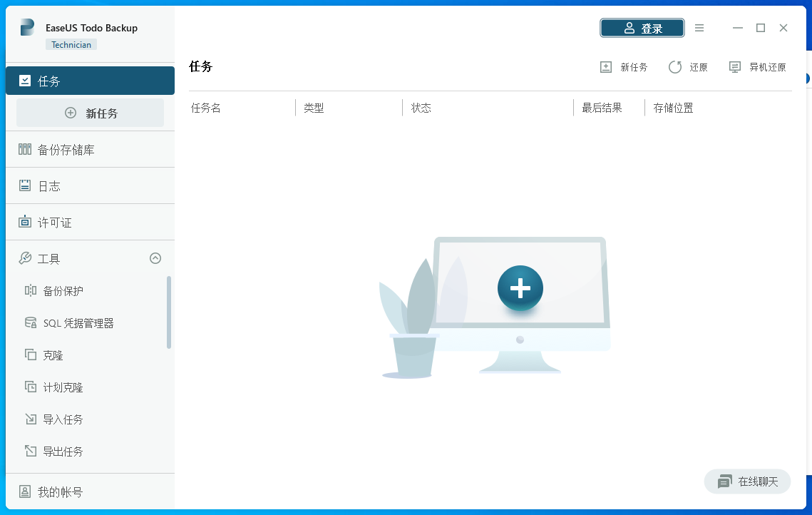The height and width of the screenshot is (515, 812).
Task: Click the 我的帐号 profile icon
Action: click(x=25, y=491)
